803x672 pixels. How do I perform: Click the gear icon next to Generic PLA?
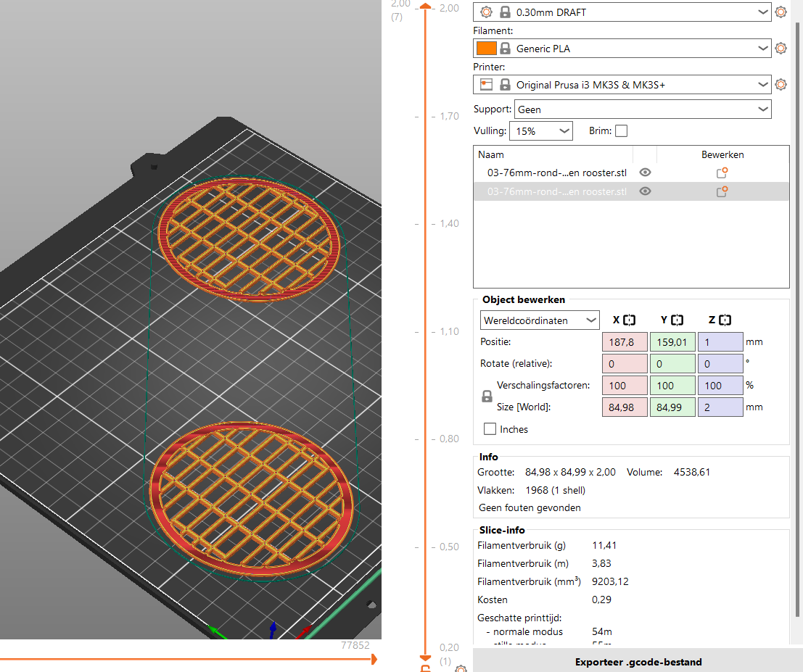[781, 49]
